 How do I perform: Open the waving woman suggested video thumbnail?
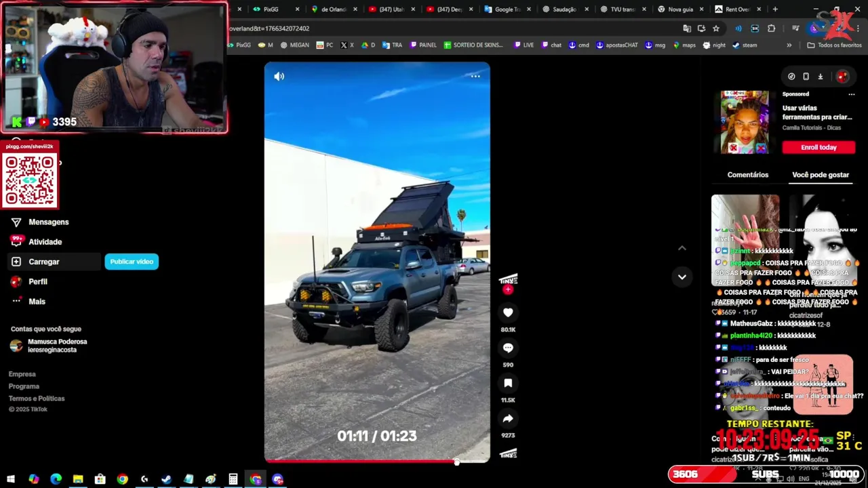point(745,241)
